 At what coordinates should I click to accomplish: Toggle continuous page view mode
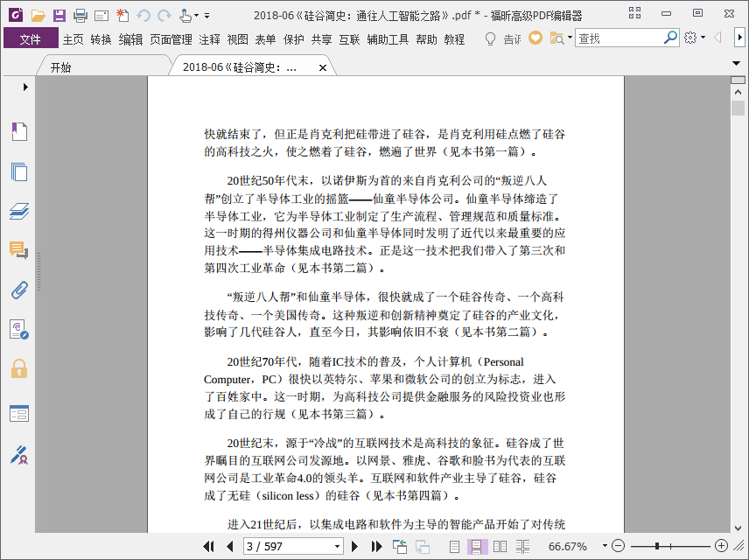tap(477, 546)
